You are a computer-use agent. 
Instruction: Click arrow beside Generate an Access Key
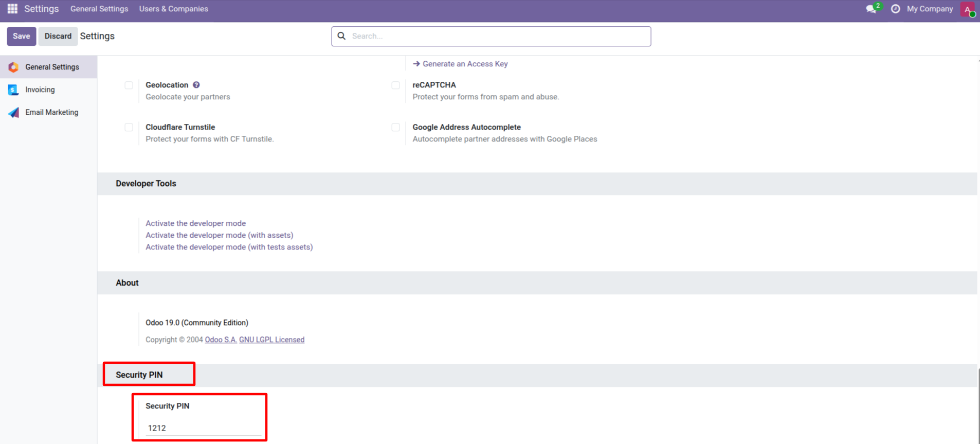[x=416, y=64]
